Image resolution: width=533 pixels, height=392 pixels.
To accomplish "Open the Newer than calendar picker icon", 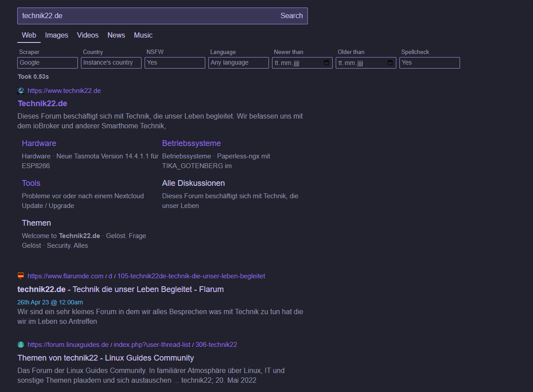I will (x=326, y=63).
